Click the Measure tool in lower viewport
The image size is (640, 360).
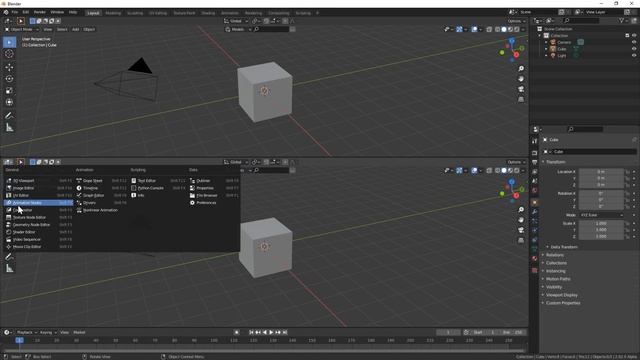9,269
